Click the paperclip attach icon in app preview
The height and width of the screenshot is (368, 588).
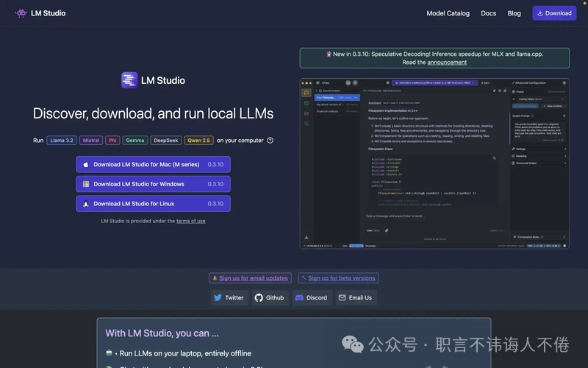[x=387, y=230]
